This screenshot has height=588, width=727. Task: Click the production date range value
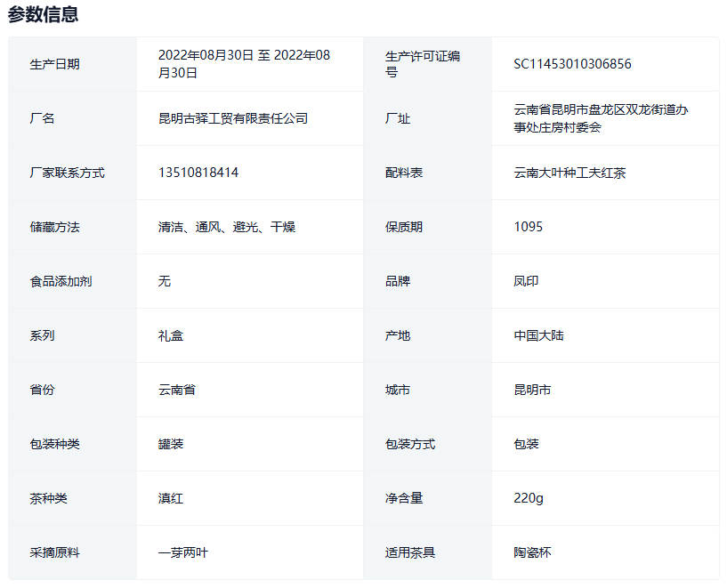click(244, 64)
